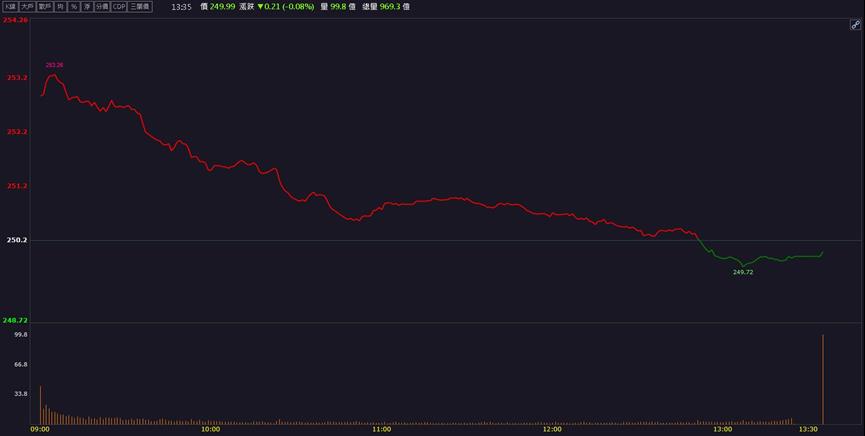Image resolution: width=865 pixels, height=436 pixels.
Task: Toggle the CDP indicator button
Action: click(119, 7)
